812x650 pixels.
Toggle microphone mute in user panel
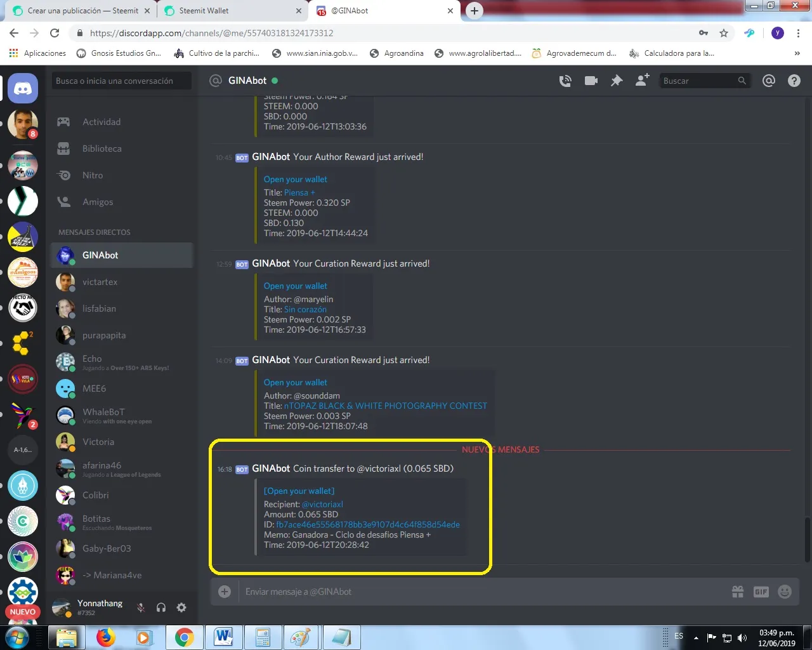click(141, 607)
